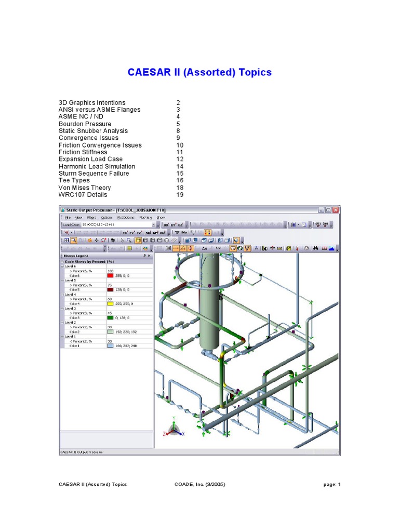Collapse the Level 5 legend group
This screenshot has height=532, width=399.
[x=62, y=280]
